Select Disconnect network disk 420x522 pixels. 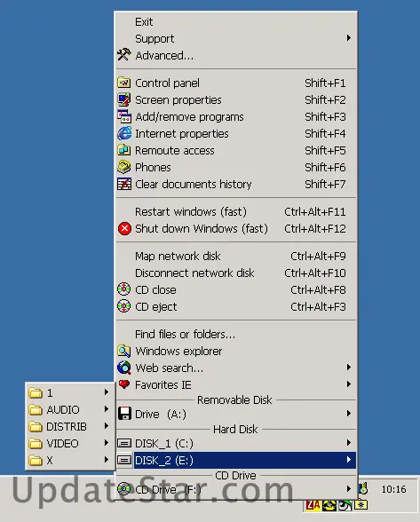tap(236, 273)
